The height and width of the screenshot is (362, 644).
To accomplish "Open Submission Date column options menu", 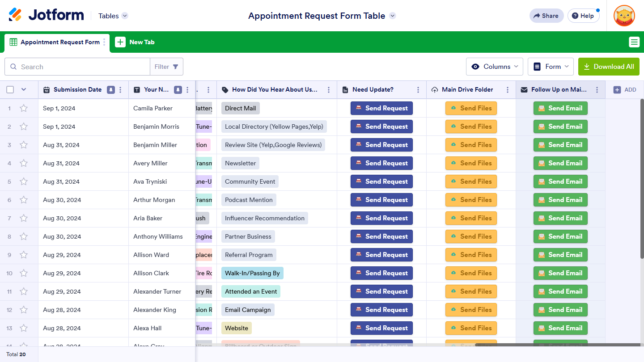I will pos(120,90).
